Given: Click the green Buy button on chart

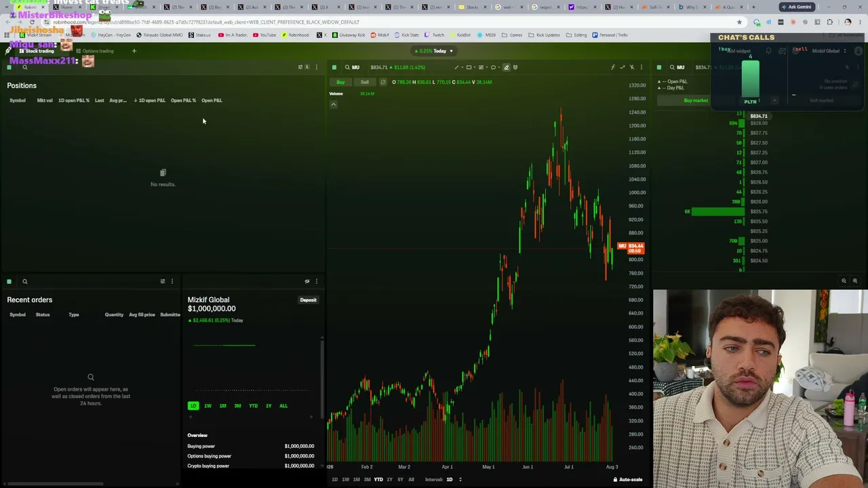Looking at the screenshot, I should coord(340,82).
